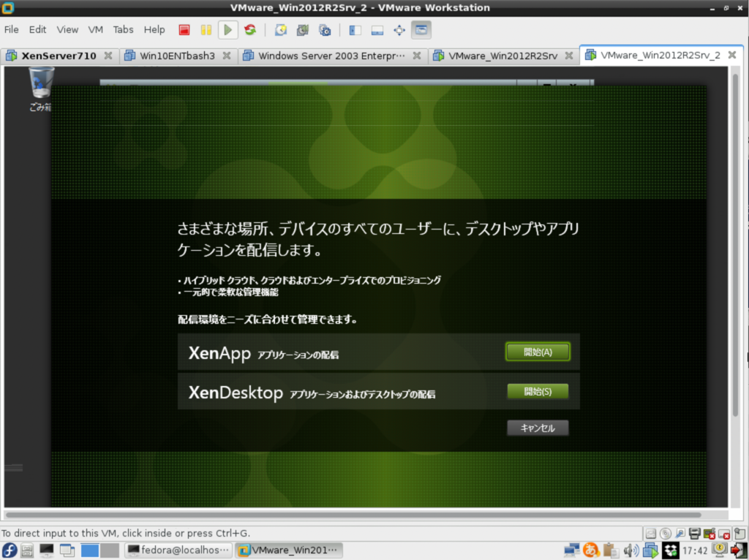This screenshot has width=749, height=560.
Task: Switch to the gray workspace pager square
Action: click(x=110, y=550)
